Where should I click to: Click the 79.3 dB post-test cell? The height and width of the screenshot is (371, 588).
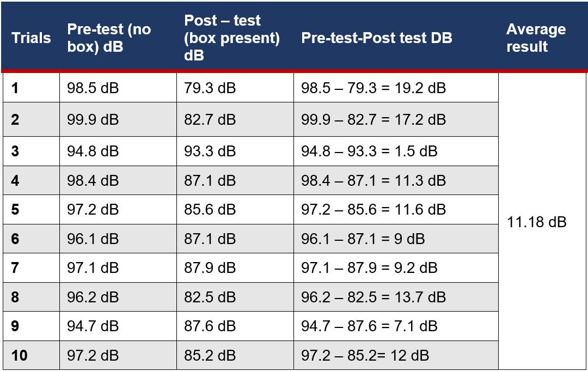(x=210, y=88)
